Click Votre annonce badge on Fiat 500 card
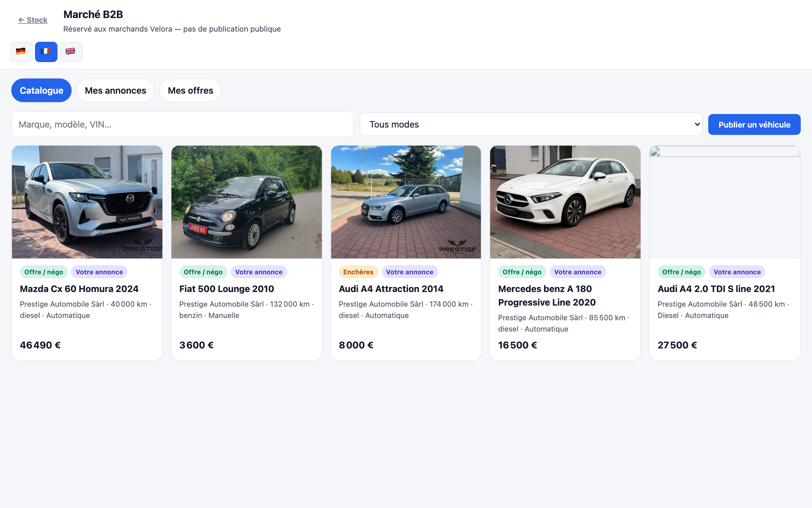Viewport: 812px width, 508px height. point(259,272)
